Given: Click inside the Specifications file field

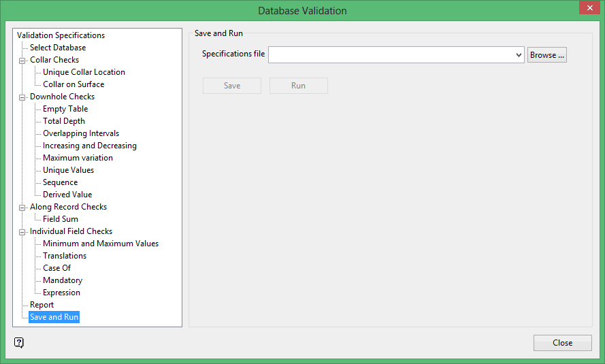Looking at the screenshot, I should point(391,55).
